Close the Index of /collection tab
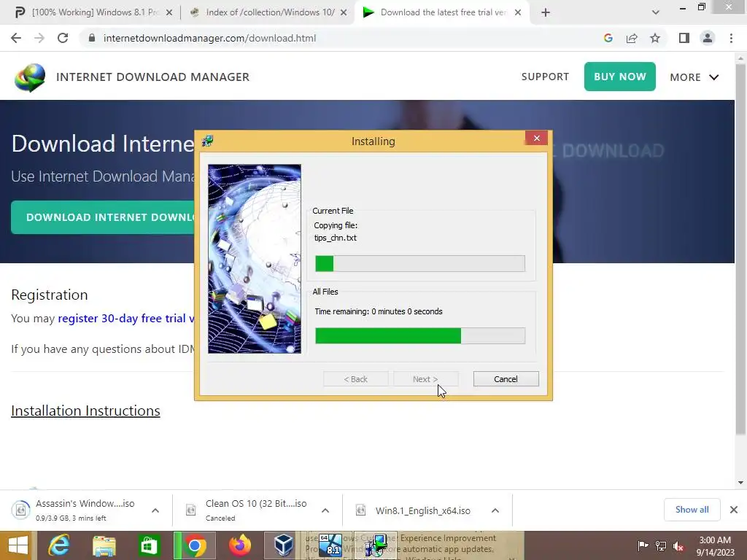Screen dimensions: 747x560 344,13
